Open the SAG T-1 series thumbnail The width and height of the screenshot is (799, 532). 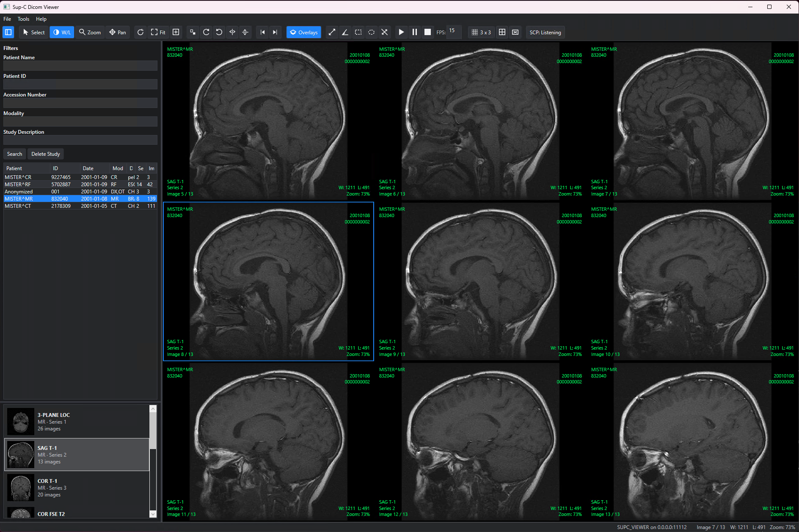tap(77, 455)
